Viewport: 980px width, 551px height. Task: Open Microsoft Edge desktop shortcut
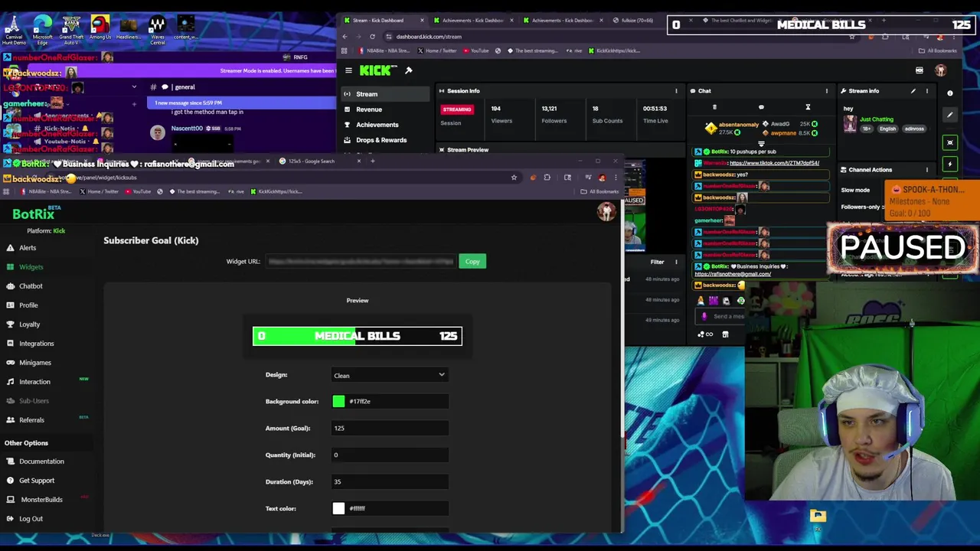click(x=42, y=28)
